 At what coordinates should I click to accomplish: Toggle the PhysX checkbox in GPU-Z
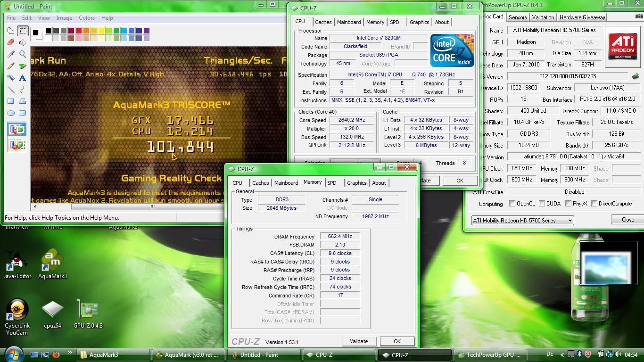tap(569, 204)
